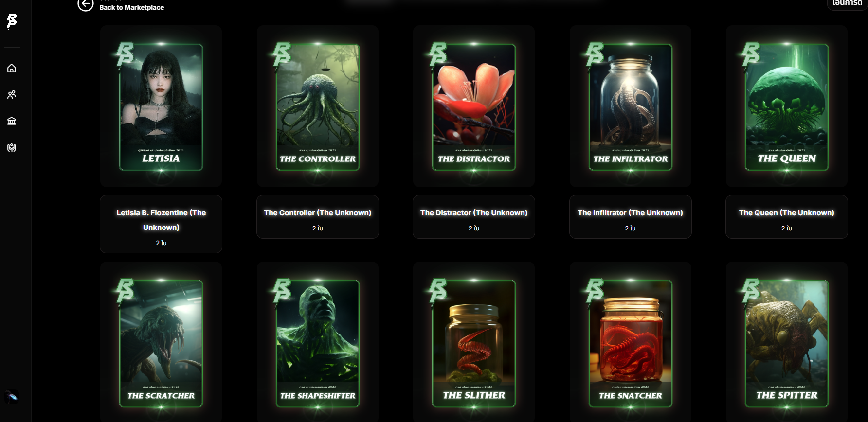Open the home icon in sidebar

(x=12, y=69)
